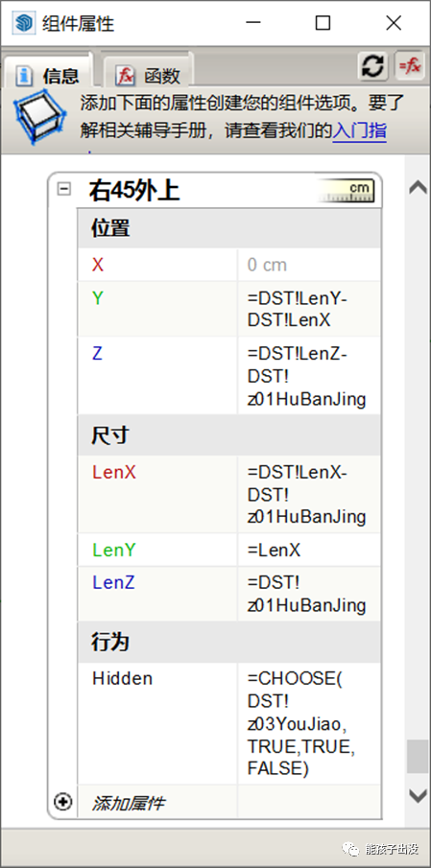Click the plus icon to add attribute

click(63, 802)
